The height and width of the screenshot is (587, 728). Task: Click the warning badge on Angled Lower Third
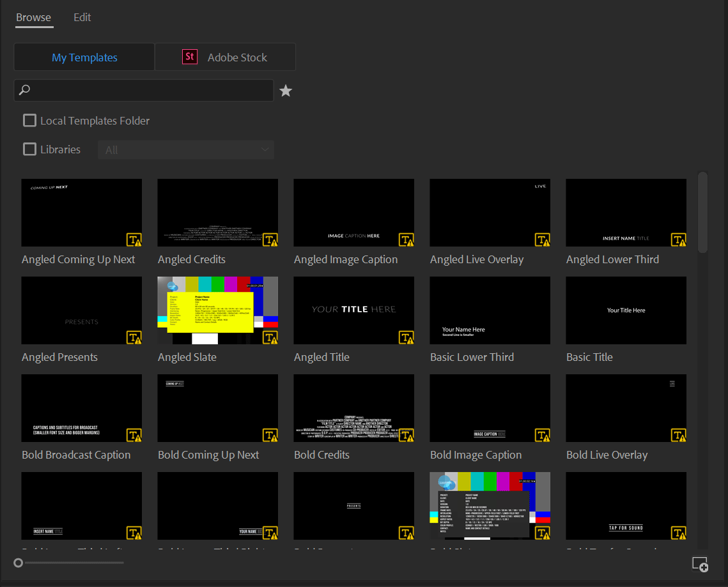click(x=679, y=240)
